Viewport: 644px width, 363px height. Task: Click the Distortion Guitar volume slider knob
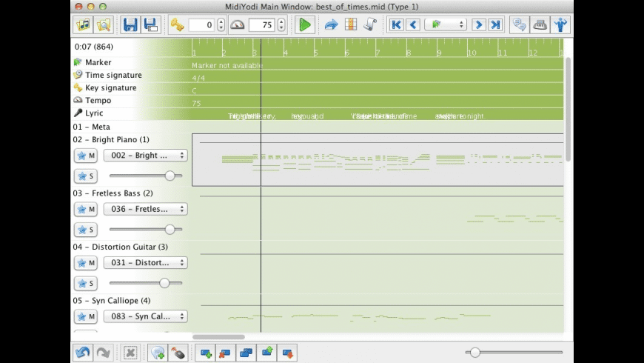164,283
